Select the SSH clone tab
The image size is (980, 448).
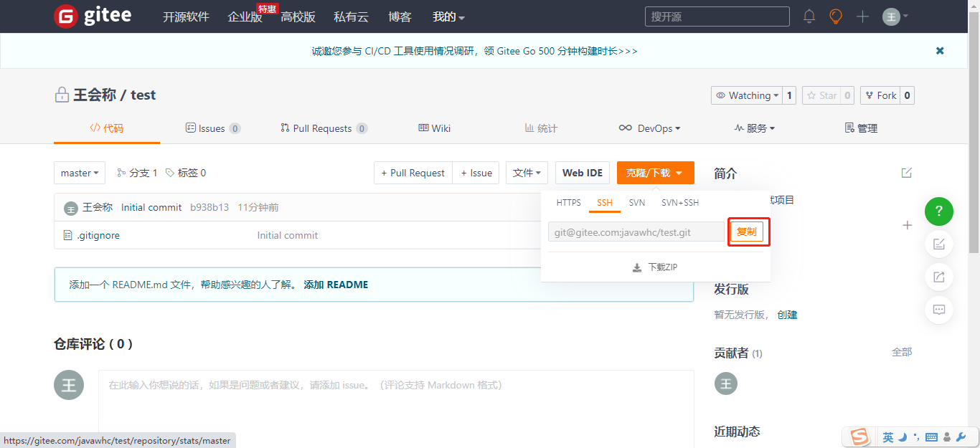(605, 203)
